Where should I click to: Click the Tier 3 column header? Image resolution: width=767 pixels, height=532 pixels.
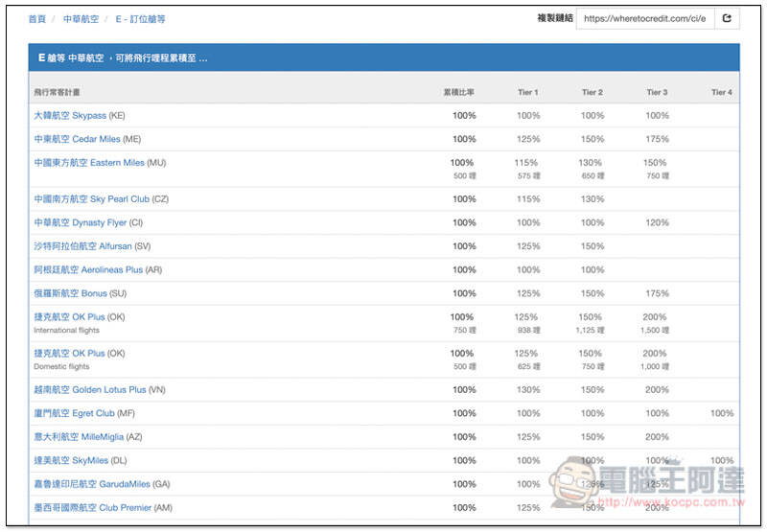pos(657,92)
